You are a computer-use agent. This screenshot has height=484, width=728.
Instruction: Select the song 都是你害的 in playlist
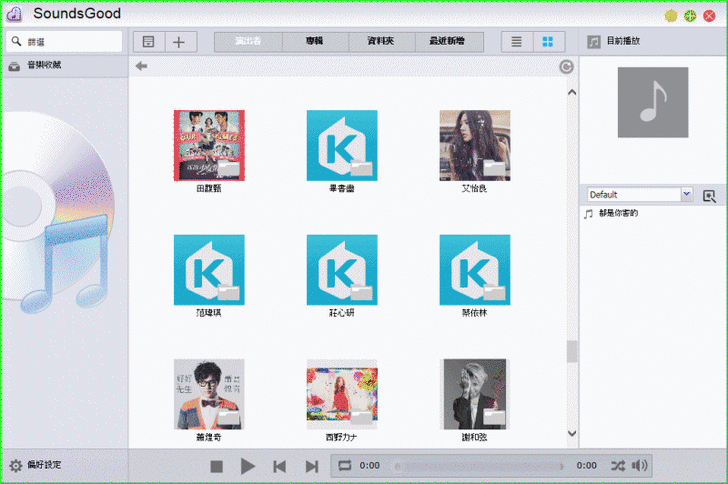(618, 213)
